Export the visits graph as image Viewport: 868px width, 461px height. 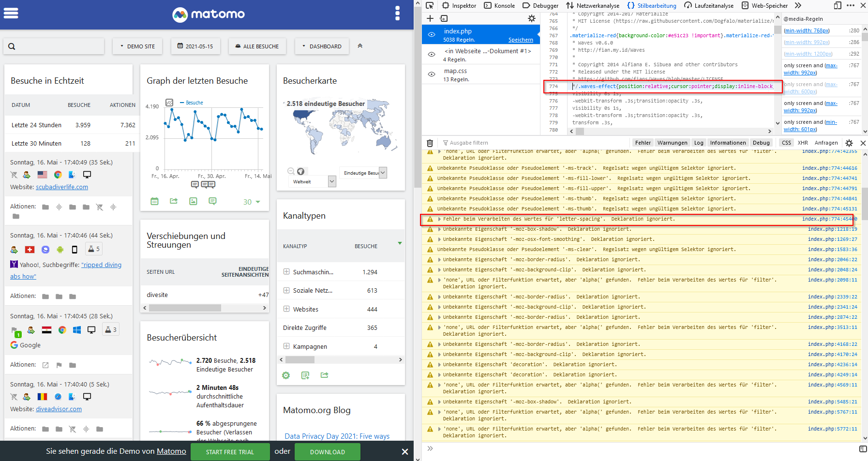tap(193, 201)
